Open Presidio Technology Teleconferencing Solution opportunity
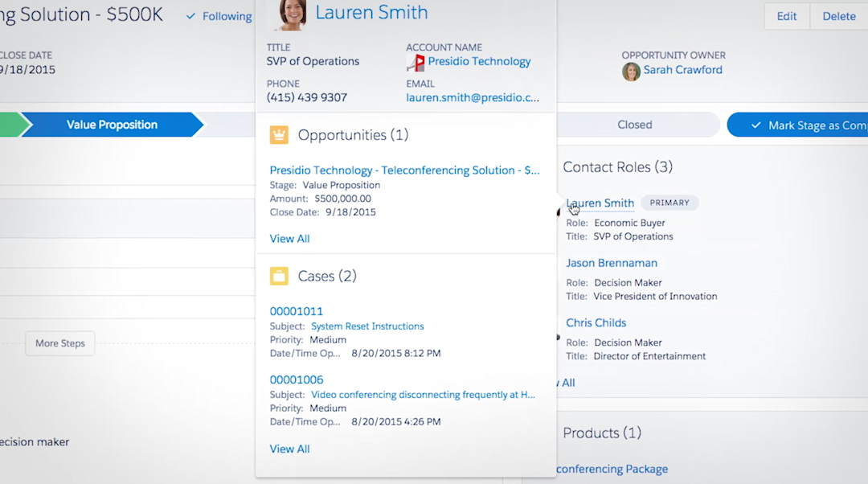 404,170
